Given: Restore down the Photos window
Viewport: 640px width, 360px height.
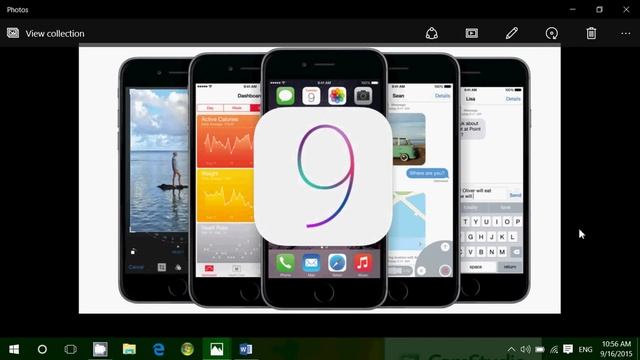Looking at the screenshot, I should [x=599, y=9].
